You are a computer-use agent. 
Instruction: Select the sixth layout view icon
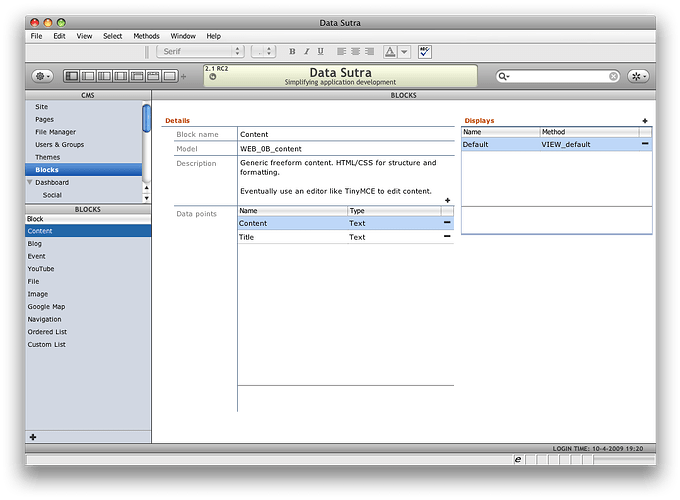[153, 76]
